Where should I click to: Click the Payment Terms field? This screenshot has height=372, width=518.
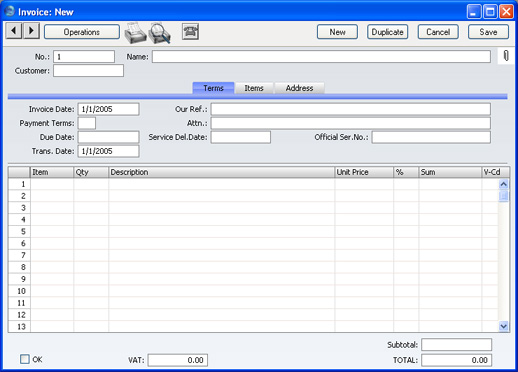87,123
